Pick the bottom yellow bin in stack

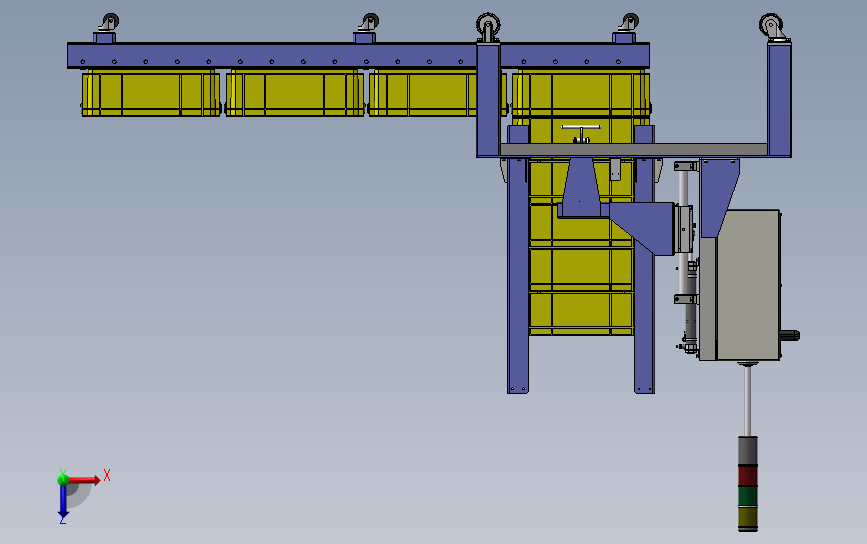(x=581, y=313)
